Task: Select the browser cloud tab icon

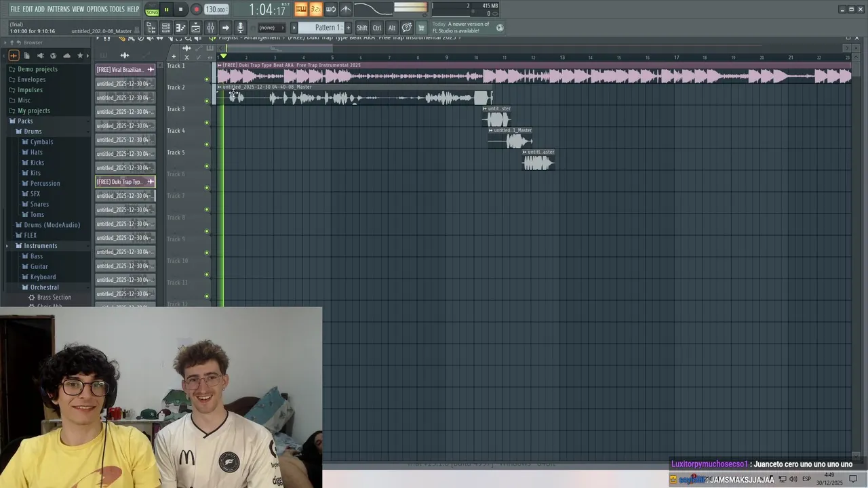Action: (x=66, y=56)
